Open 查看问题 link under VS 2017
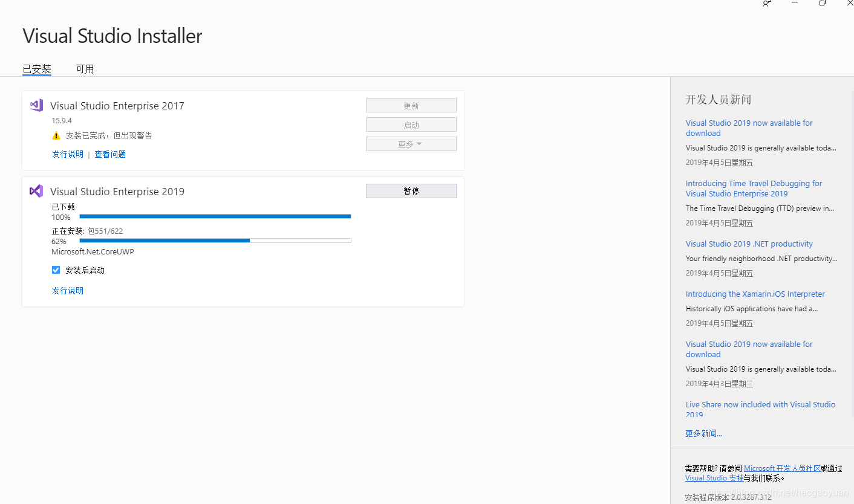The image size is (854, 504). [x=110, y=154]
